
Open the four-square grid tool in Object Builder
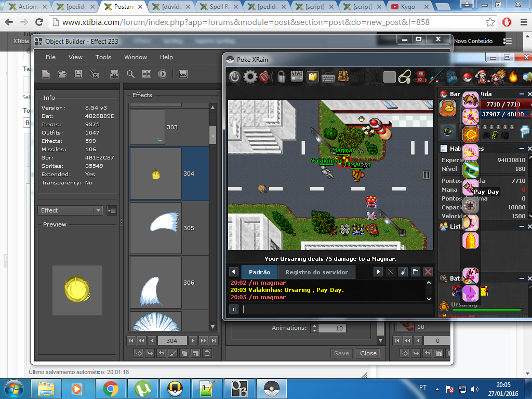coord(147,74)
